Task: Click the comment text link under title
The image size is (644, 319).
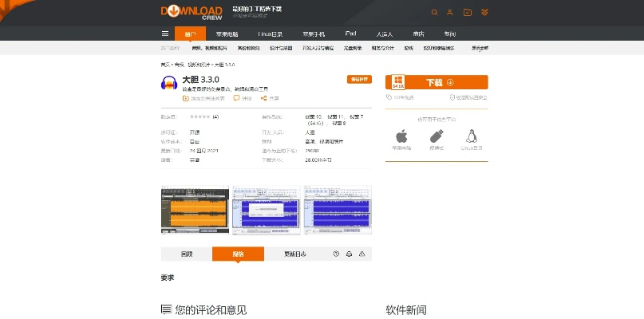Action: pos(247,99)
